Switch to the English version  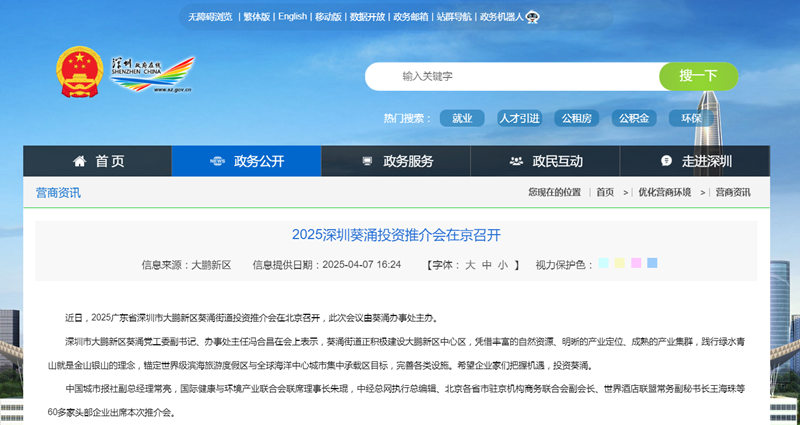(x=292, y=17)
